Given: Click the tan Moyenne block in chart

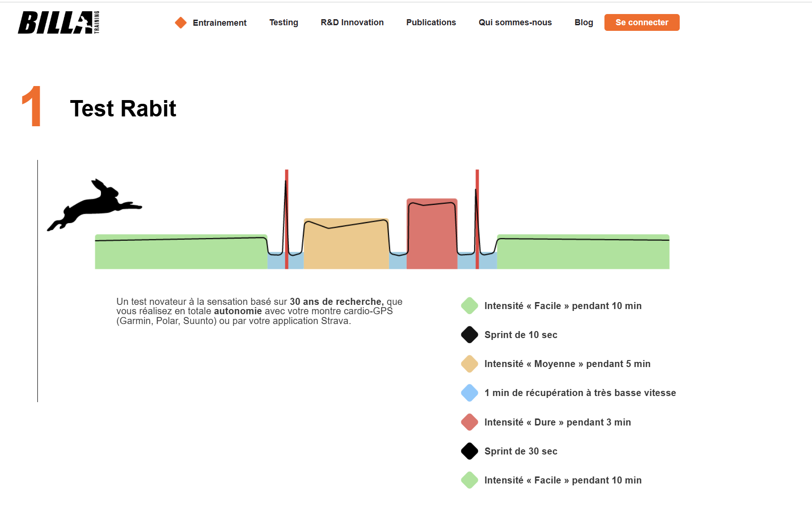Looking at the screenshot, I should pyautogui.click(x=346, y=248).
